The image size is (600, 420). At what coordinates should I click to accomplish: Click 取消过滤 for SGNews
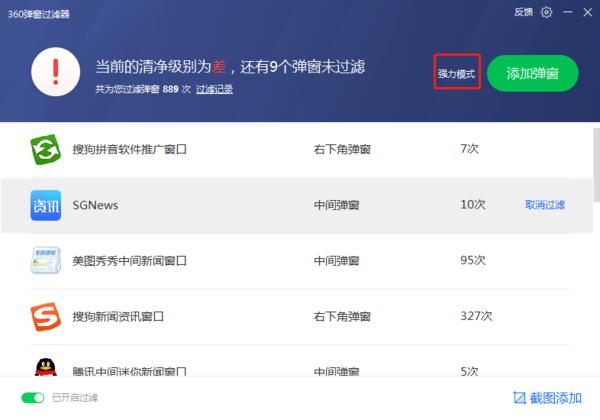pos(545,205)
